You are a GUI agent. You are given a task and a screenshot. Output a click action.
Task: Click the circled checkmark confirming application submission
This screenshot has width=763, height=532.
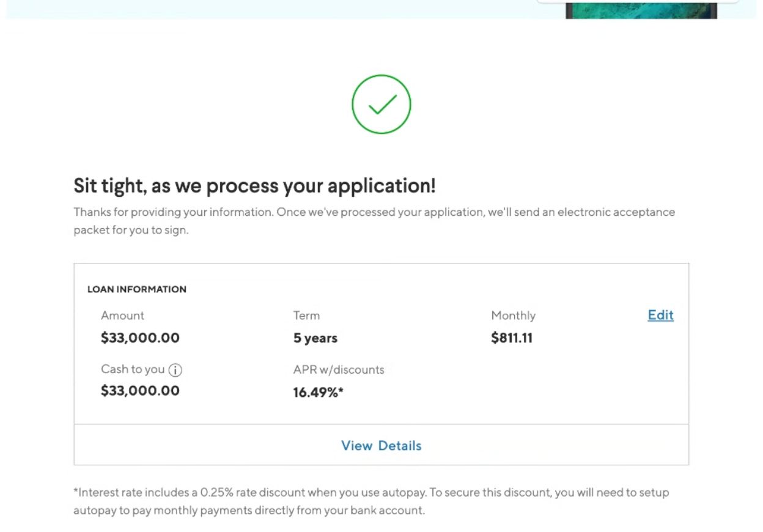pos(381,103)
